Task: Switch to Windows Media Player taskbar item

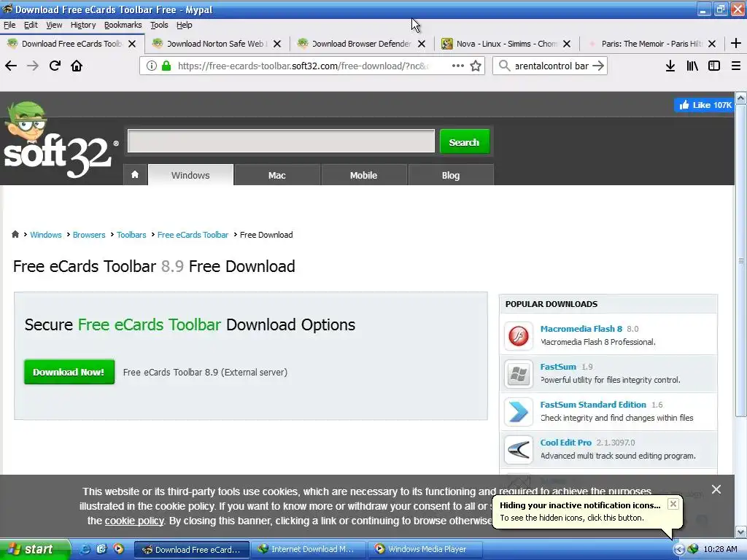Action: 425,550
